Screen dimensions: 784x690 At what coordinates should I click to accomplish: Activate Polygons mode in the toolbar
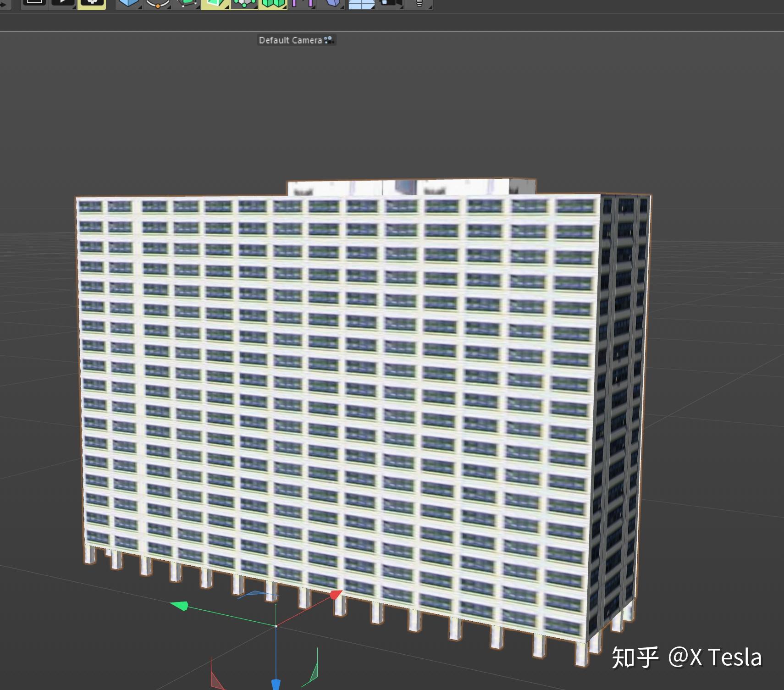(273, 4)
